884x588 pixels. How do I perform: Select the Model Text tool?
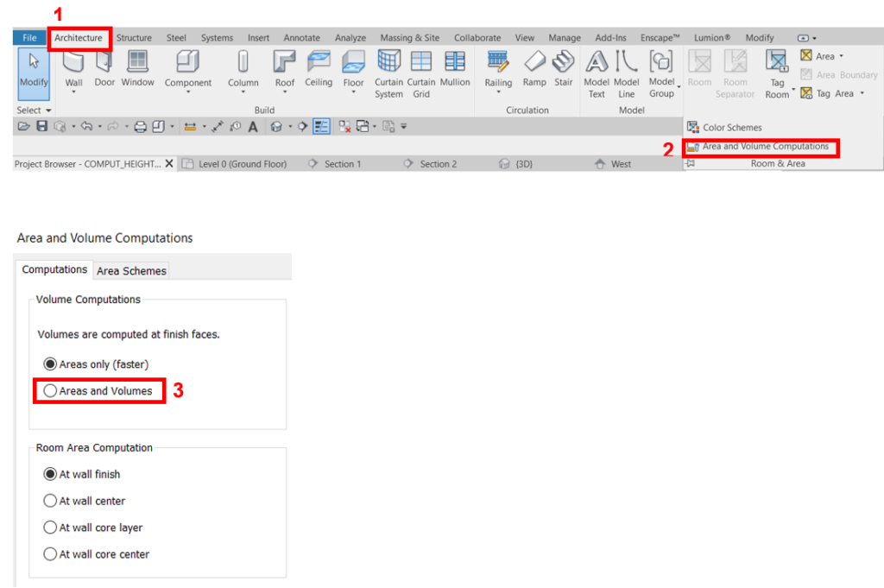tap(597, 74)
